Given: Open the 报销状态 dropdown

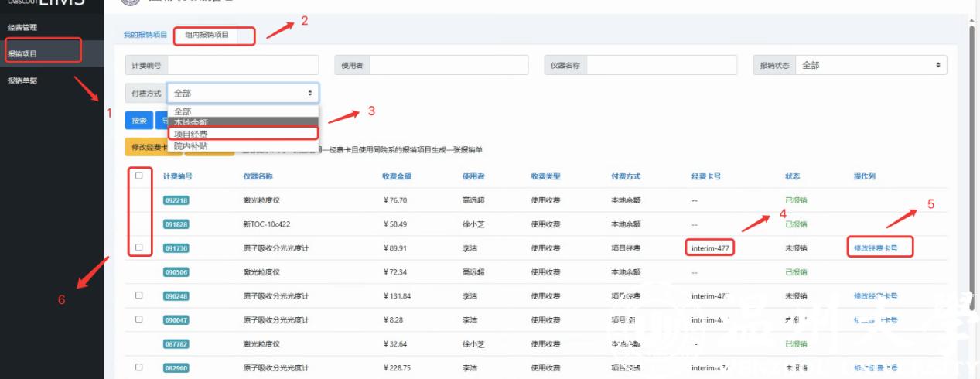Looking at the screenshot, I should pyautogui.click(x=871, y=66).
